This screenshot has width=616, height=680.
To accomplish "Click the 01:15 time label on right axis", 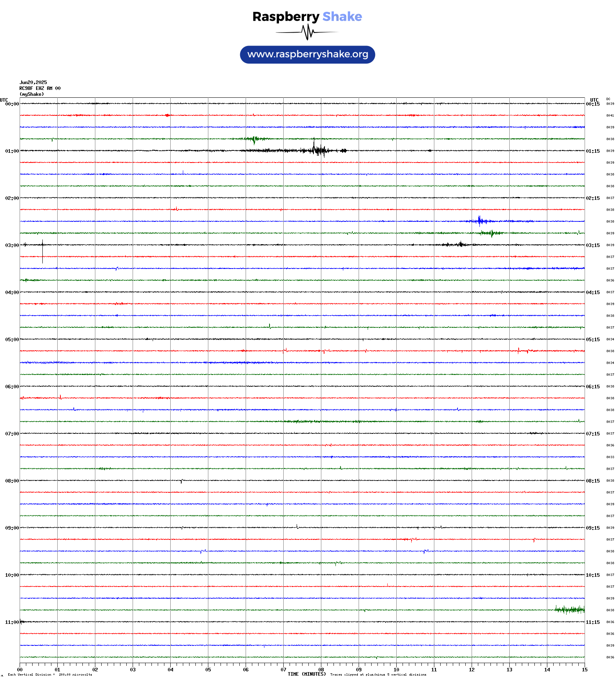I will [593, 151].
